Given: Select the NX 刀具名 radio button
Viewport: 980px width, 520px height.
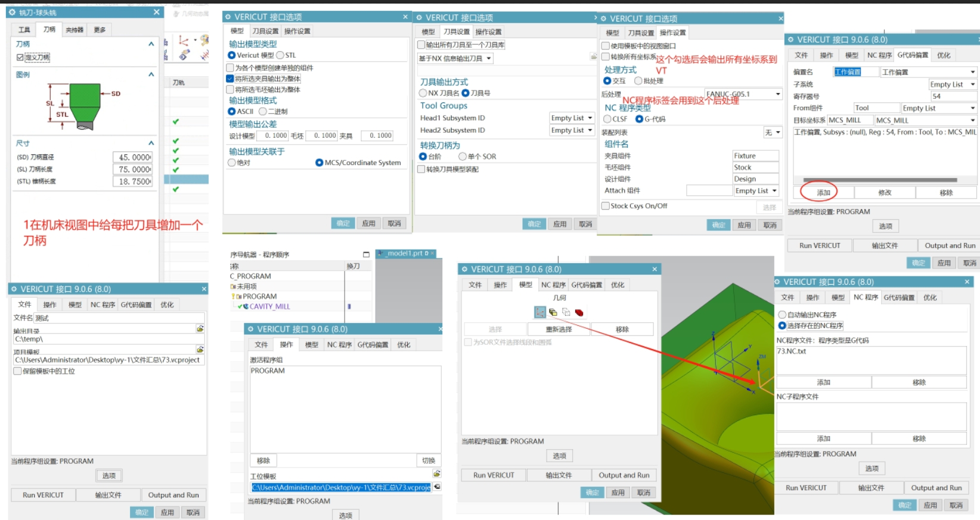Looking at the screenshot, I should point(423,93).
